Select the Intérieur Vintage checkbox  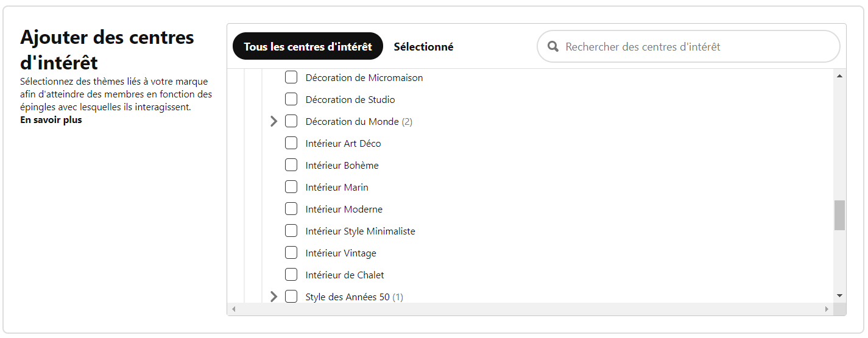pos(291,253)
